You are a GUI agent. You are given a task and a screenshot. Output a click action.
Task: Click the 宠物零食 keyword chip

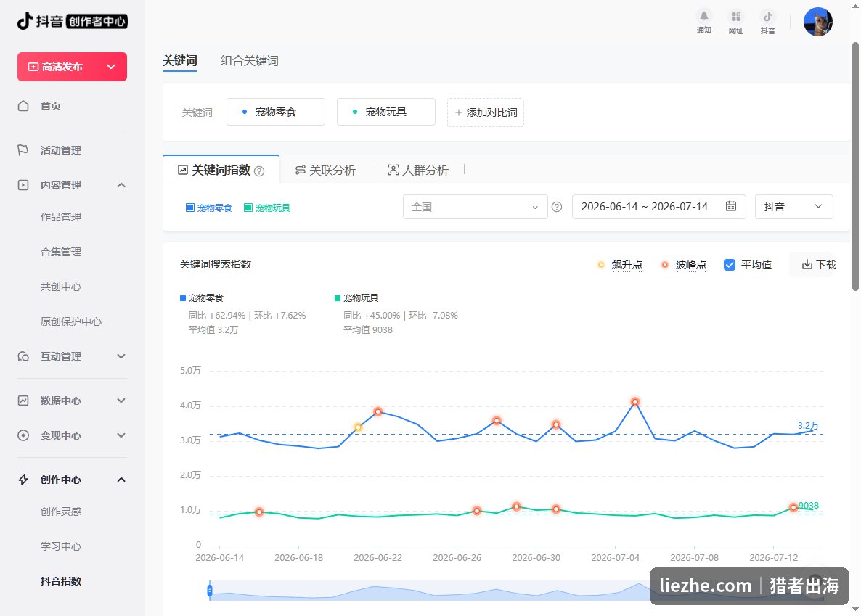276,112
